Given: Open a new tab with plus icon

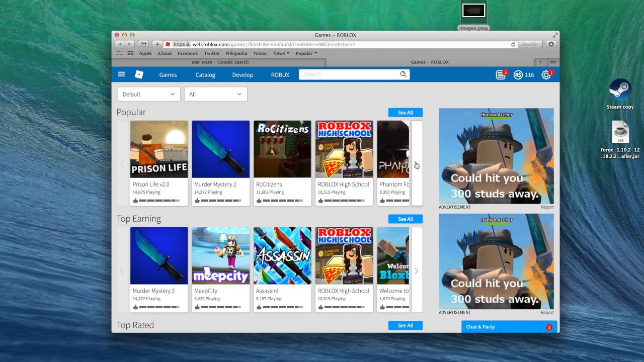Looking at the screenshot, I should [x=541, y=62].
